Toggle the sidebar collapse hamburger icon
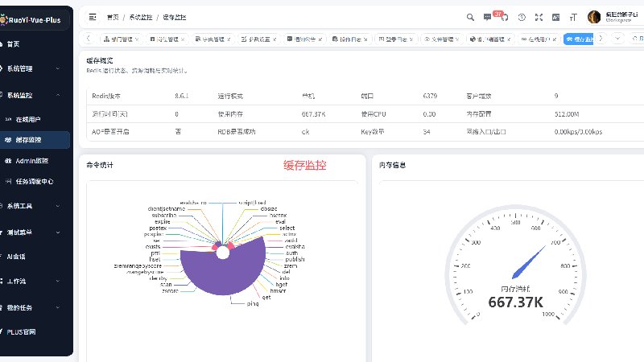This screenshot has height=362, width=644. click(x=93, y=17)
